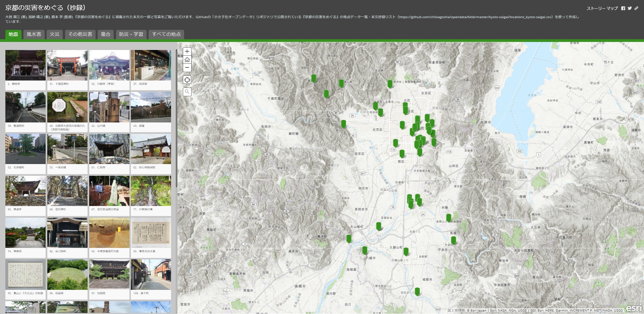
Task: Zoom in on the map
Action: pos(187,51)
